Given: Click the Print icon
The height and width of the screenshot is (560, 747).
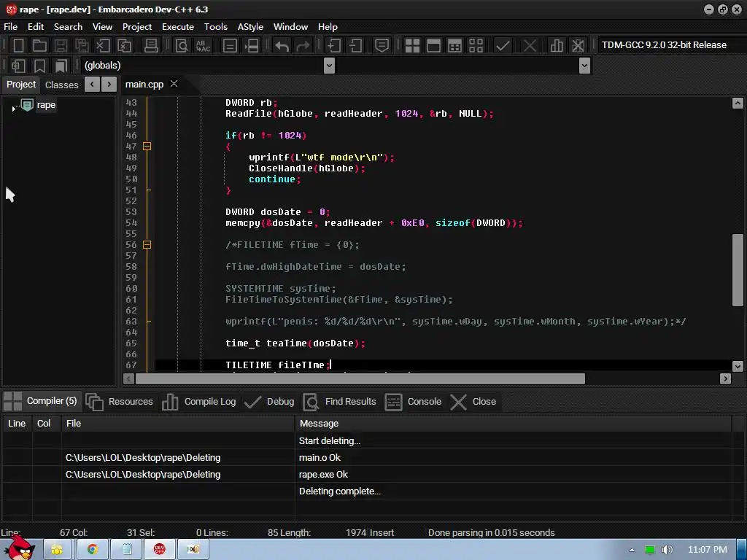Looking at the screenshot, I should click(x=151, y=46).
